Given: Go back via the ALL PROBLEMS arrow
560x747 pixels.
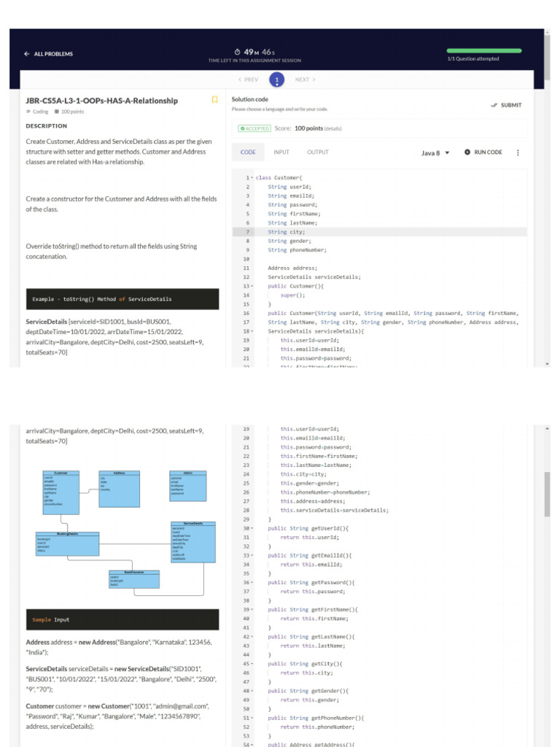Looking at the screenshot, I should (x=27, y=54).
